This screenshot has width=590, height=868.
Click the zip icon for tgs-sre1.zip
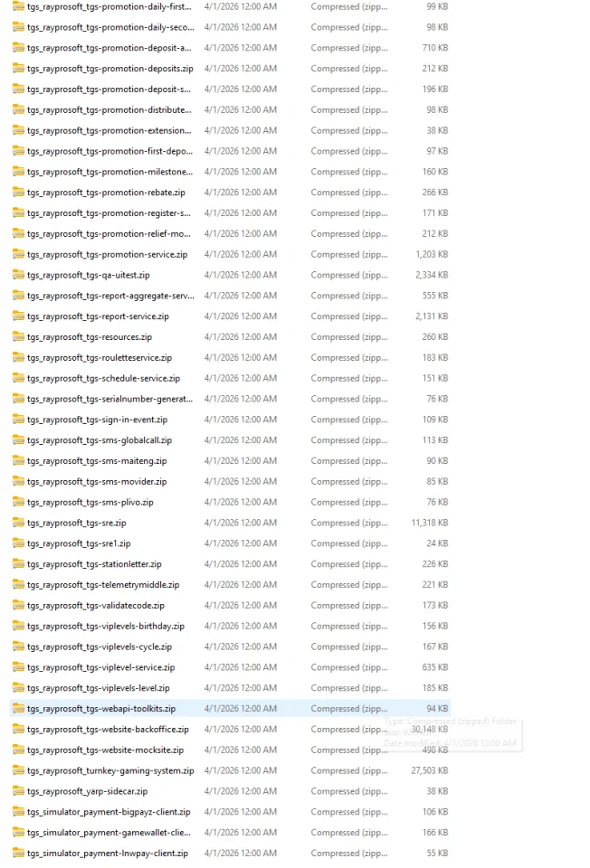(x=18, y=543)
